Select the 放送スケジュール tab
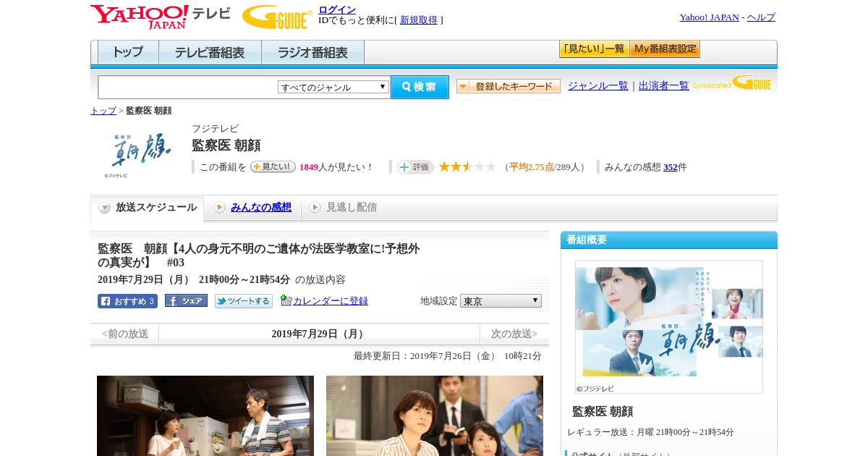Image resolution: width=868 pixels, height=456 pixels. pos(148,208)
